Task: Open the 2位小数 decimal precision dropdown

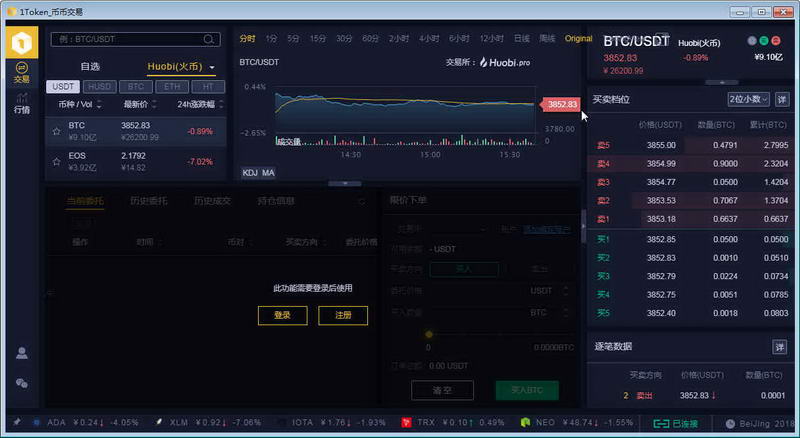Action: (x=749, y=99)
